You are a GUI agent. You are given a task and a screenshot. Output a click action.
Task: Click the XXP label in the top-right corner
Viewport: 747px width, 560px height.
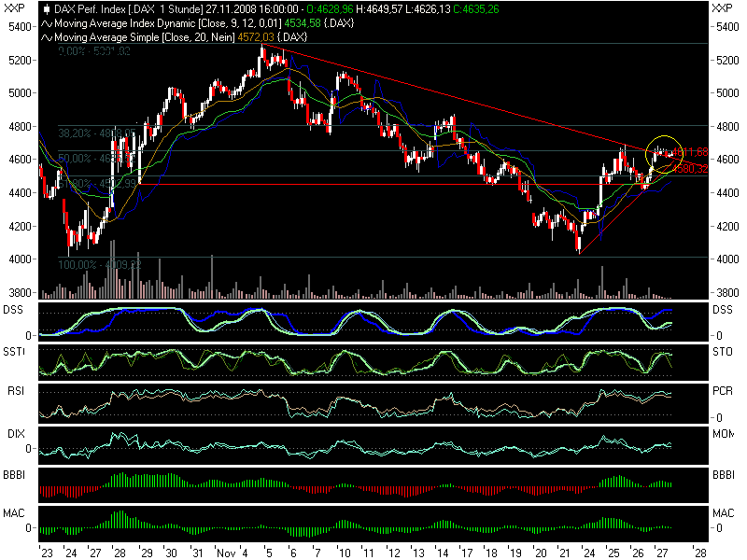pos(723,7)
